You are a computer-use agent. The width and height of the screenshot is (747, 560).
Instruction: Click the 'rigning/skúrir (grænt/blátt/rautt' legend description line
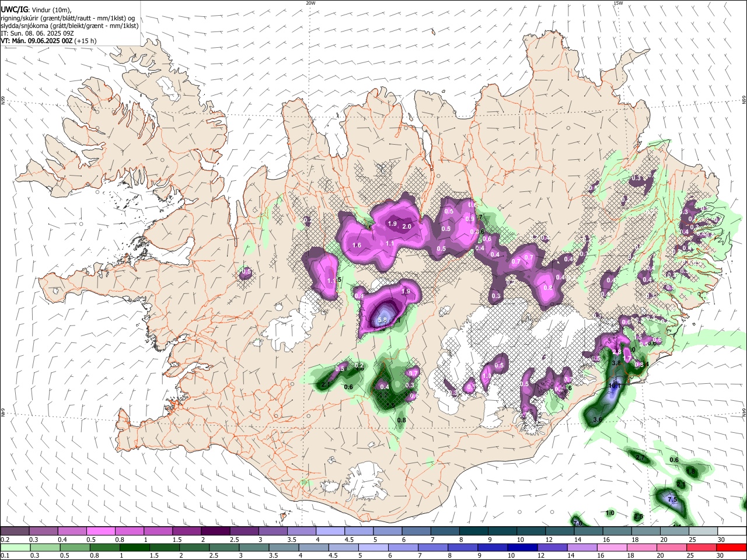(x=67, y=18)
